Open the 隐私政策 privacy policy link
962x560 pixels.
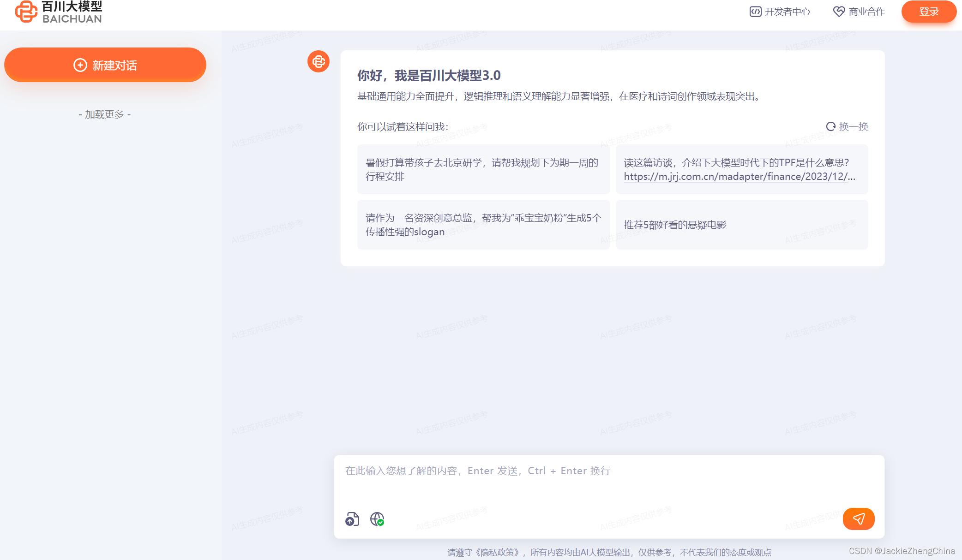(499, 552)
